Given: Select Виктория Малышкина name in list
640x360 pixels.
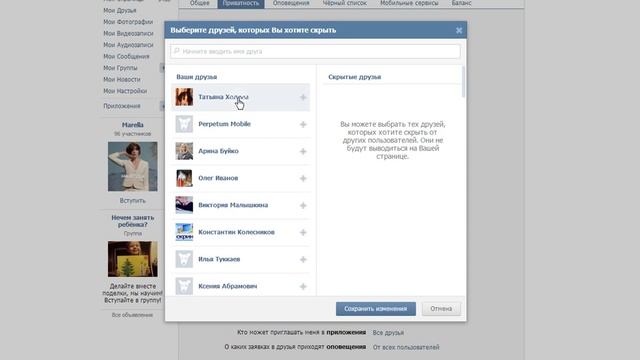Looking at the screenshot, I should 233,205.
